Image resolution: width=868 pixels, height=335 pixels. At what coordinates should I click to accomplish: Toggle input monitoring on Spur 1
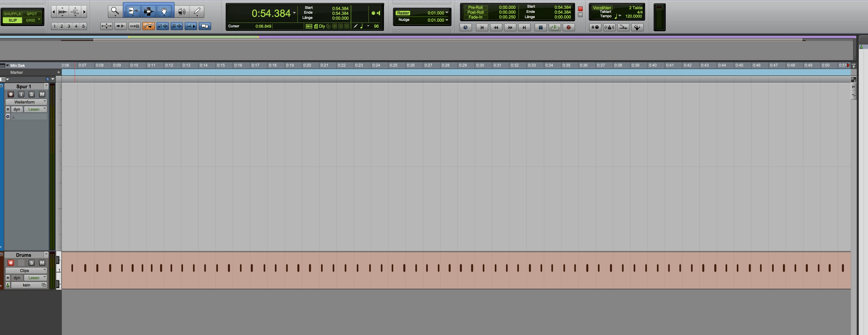tap(21, 94)
